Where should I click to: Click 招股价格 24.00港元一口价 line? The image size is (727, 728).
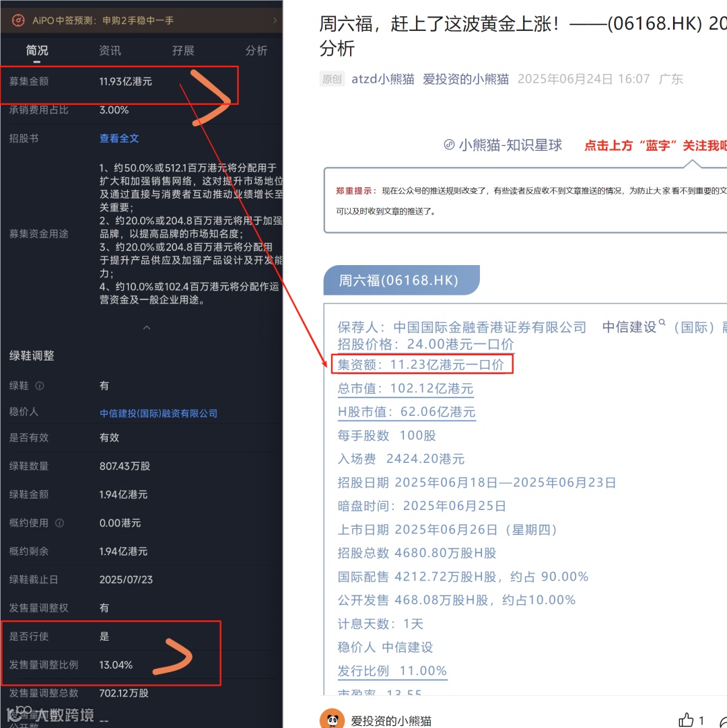(x=425, y=344)
